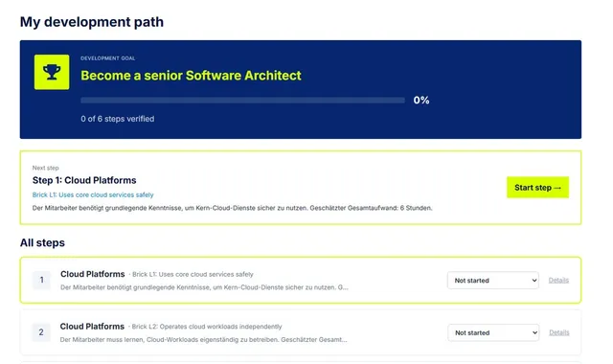Click the My development path title
The height and width of the screenshot is (364, 613).
(x=92, y=22)
